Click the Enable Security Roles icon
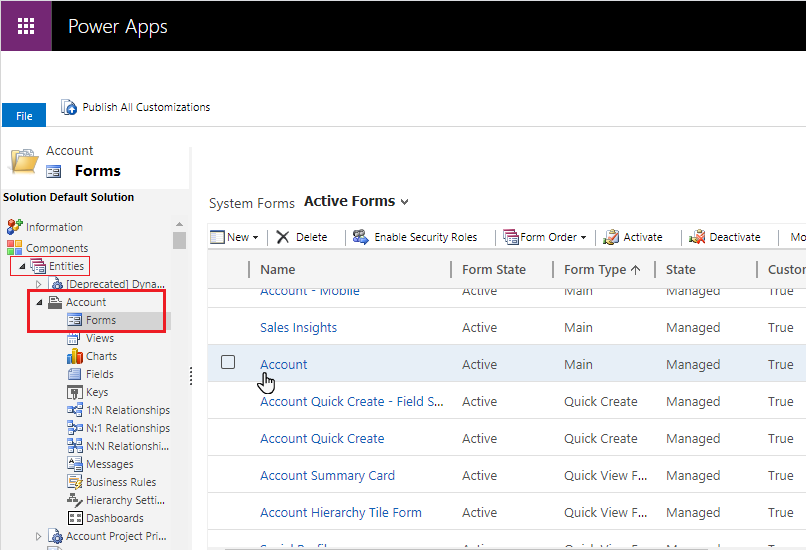 [360, 237]
